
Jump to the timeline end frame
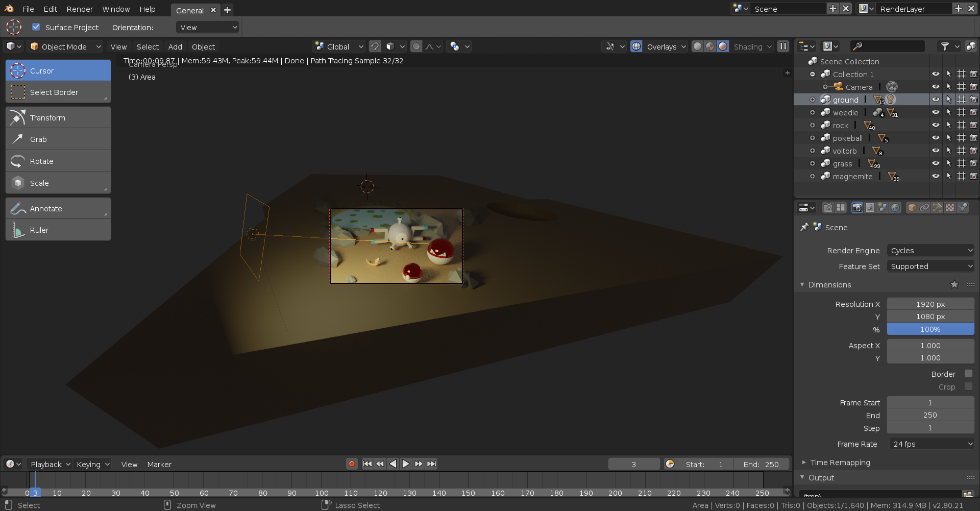click(432, 464)
